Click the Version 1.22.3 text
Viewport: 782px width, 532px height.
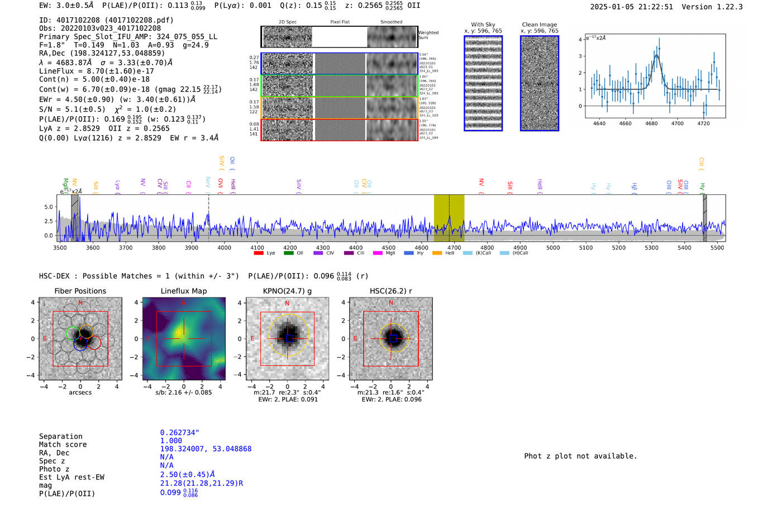click(712, 7)
